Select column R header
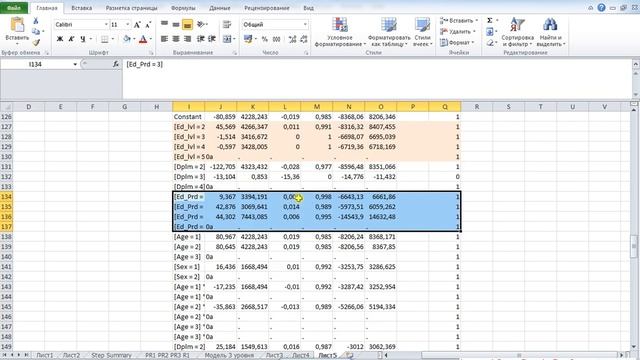The image size is (640, 360). click(476, 107)
